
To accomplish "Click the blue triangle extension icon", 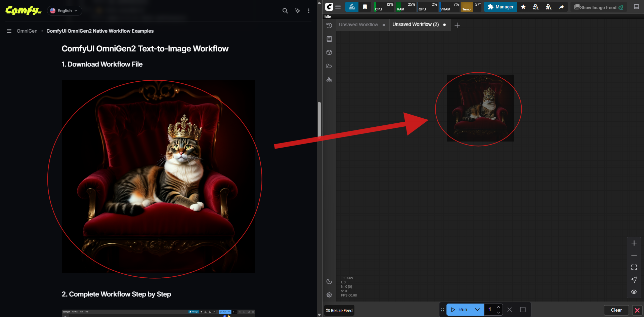I will coord(352,7).
